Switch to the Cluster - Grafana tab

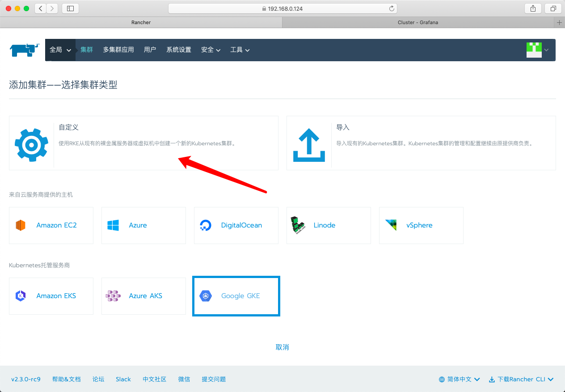point(418,22)
